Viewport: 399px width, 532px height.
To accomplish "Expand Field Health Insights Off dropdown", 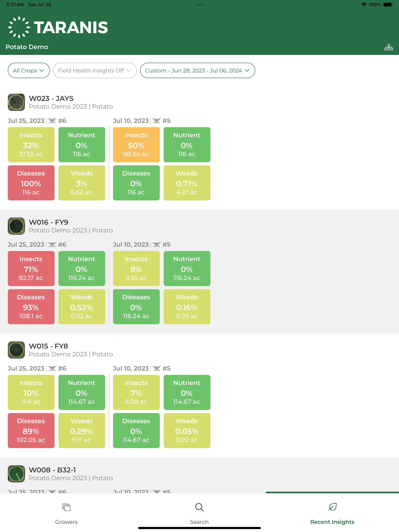I will tap(95, 70).
